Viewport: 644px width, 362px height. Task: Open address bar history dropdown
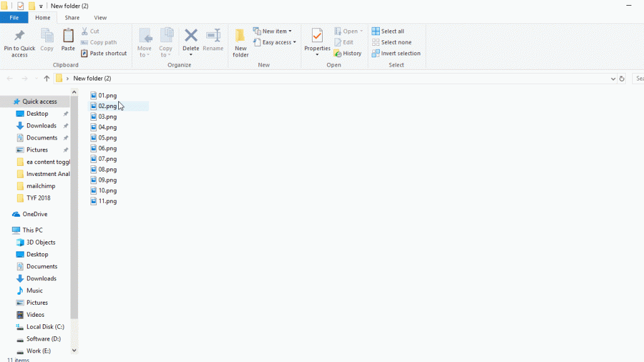coord(613,79)
